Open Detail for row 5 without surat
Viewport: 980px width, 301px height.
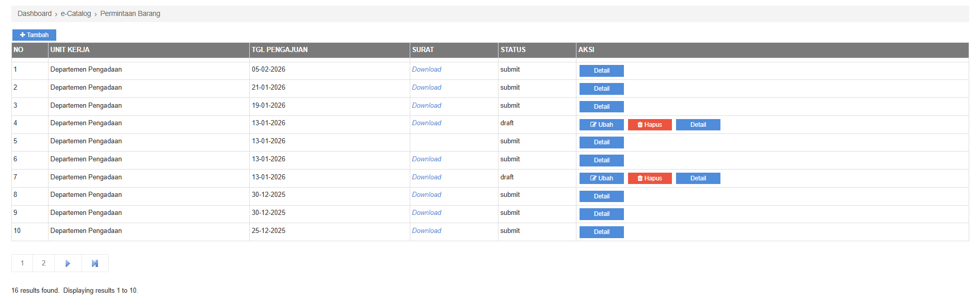tap(601, 142)
